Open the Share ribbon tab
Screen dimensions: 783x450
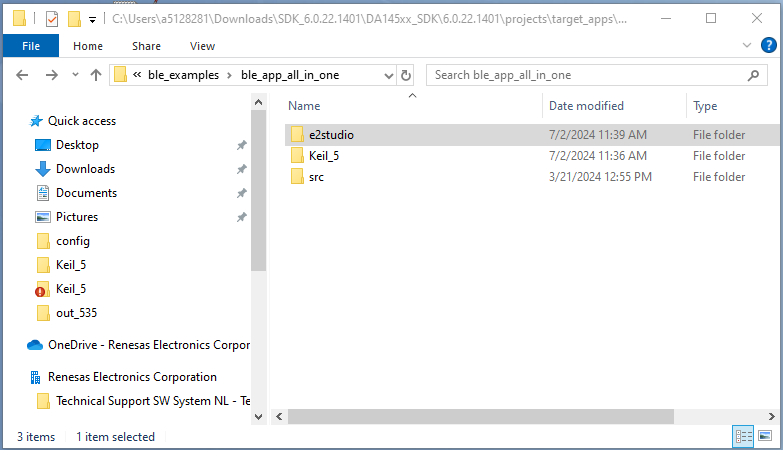(146, 46)
